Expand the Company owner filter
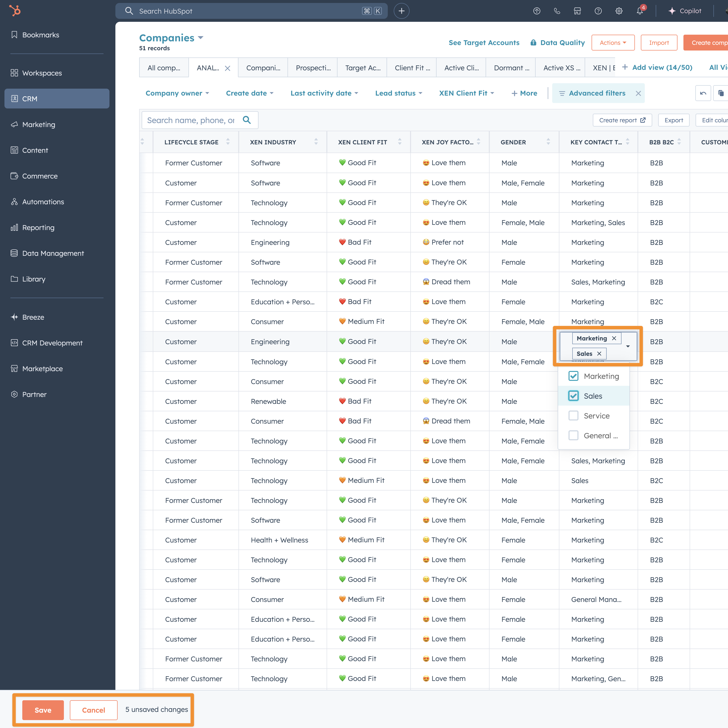Viewport: 728px width, 728px height. point(177,93)
